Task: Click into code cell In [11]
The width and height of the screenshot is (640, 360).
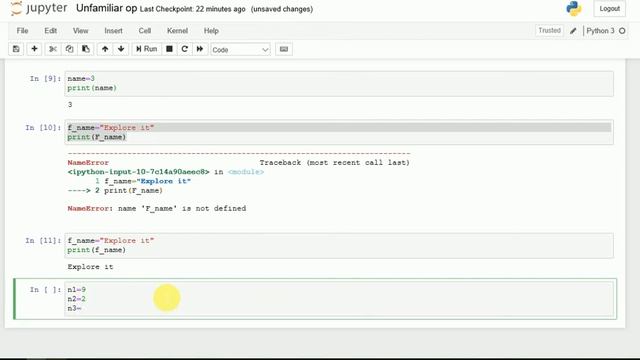Action: point(339,245)
